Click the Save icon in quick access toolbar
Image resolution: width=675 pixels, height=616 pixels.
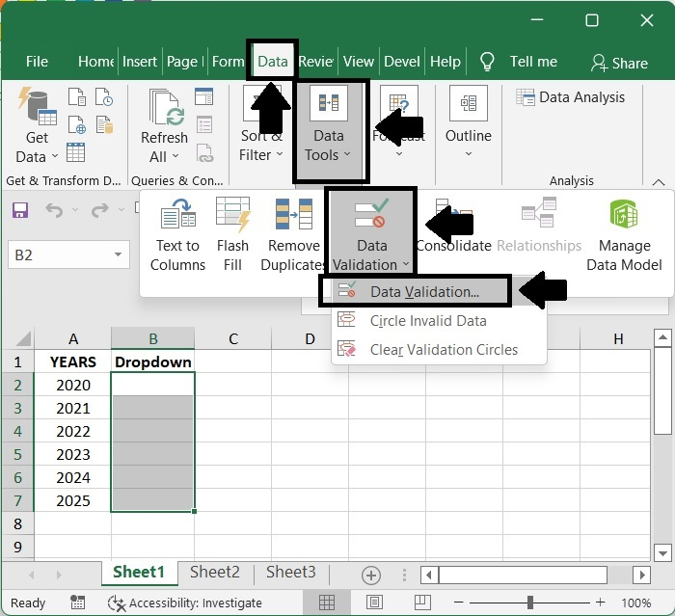(x=20, y=210)
